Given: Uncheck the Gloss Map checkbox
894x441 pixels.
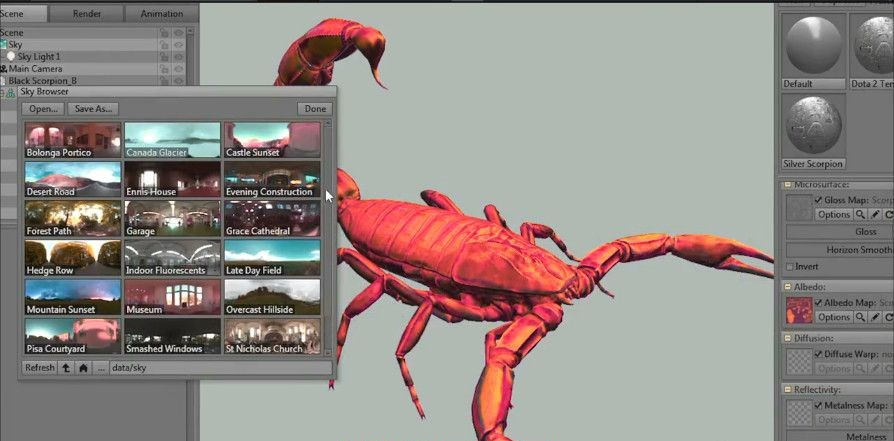Looking at the screenshot, I should pos(819,201).
